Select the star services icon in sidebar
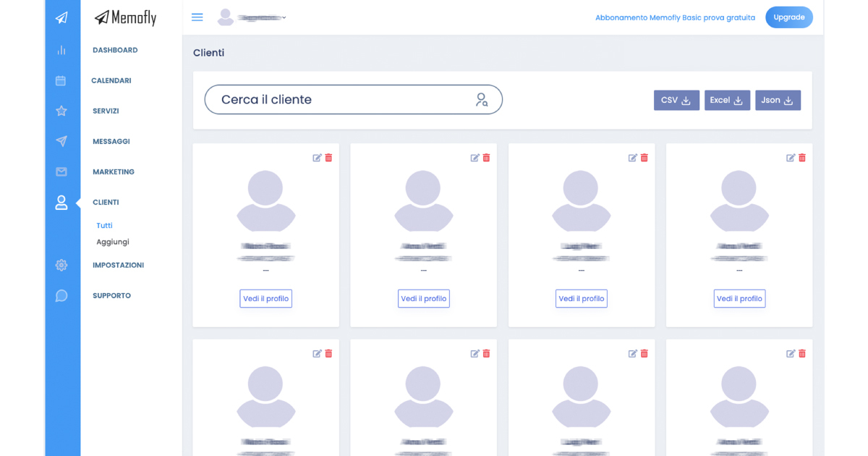Viewport: 868px width, 456px height. pos(61,111)
